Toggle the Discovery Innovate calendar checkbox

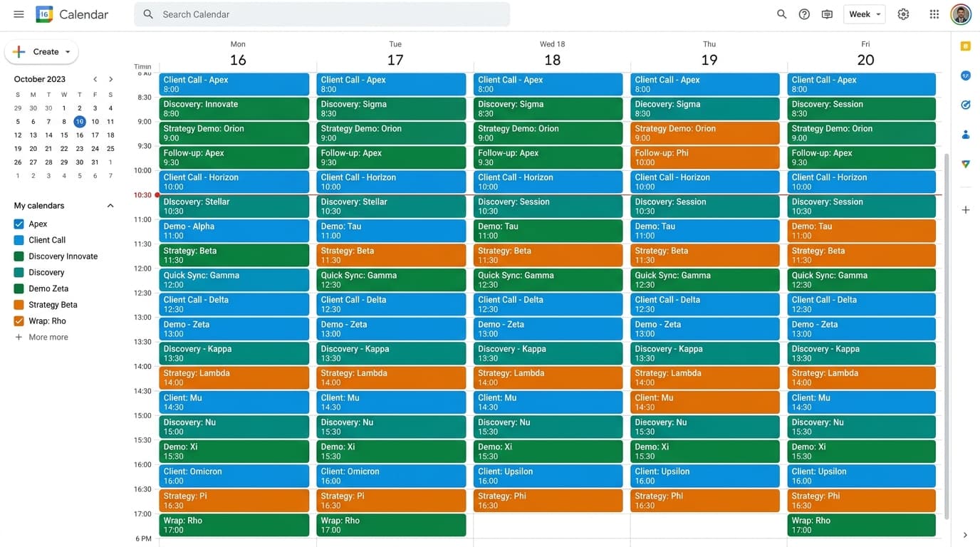(19, 256)
